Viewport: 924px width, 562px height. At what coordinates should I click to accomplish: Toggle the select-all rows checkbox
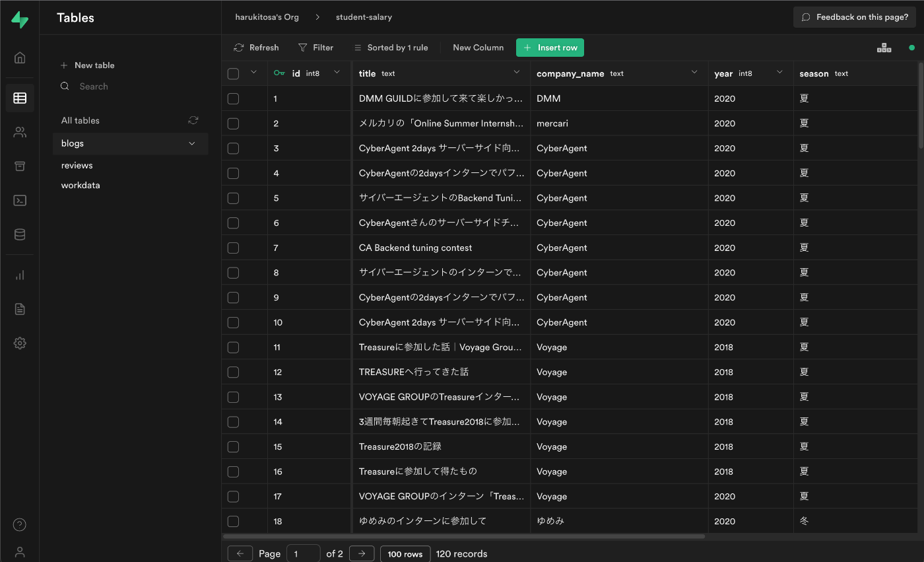(233, 73)
